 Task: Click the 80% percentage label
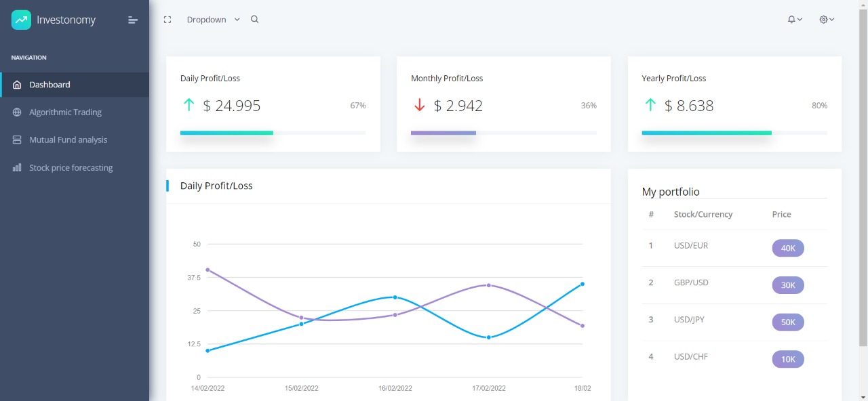[819, 106]
